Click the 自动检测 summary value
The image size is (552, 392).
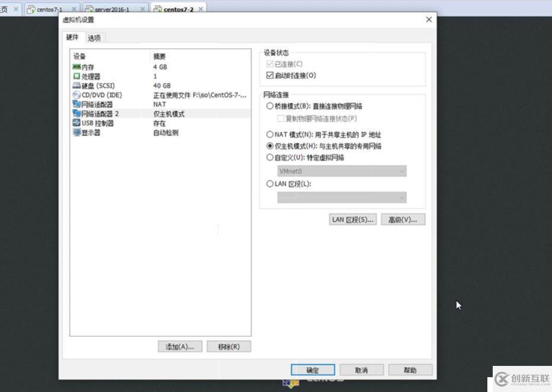[165, 133]
